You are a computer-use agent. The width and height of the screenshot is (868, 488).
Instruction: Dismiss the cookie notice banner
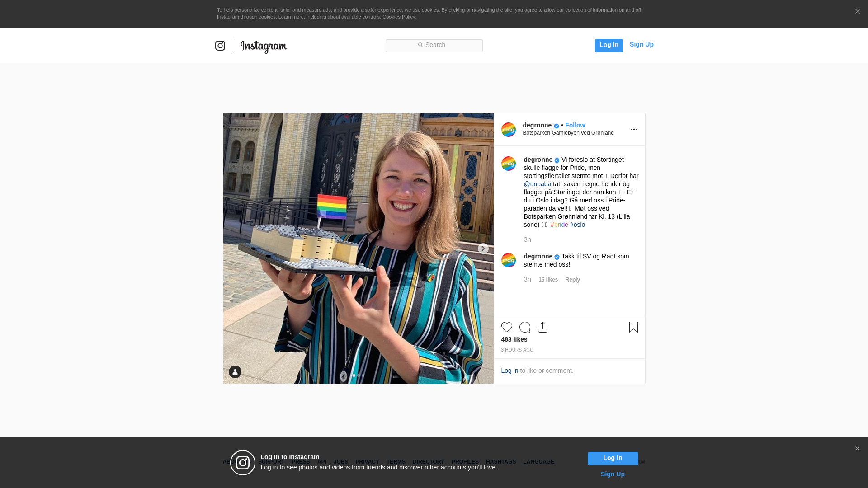857,12
